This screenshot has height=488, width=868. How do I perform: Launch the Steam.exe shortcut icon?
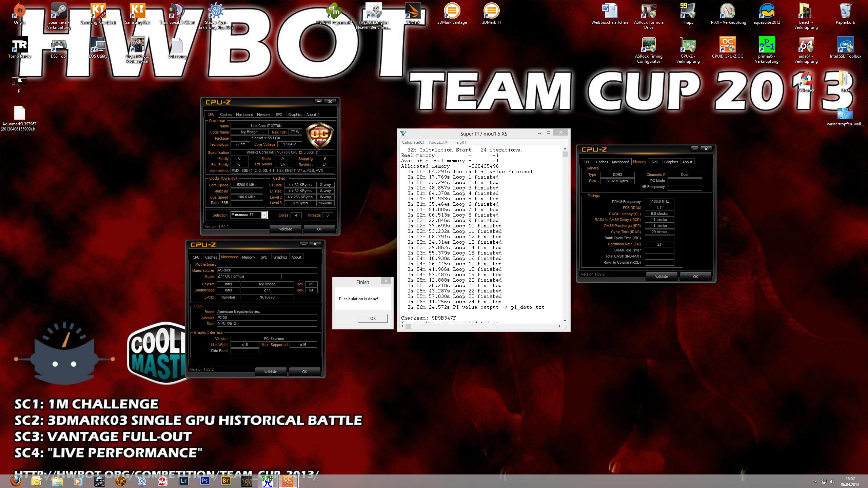point(59,16)
